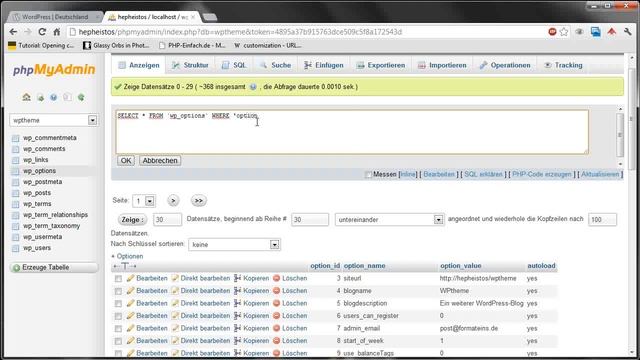Click the green reload icon in sidebar
This screenshot has width=640, height=360.
pos(81,97)
